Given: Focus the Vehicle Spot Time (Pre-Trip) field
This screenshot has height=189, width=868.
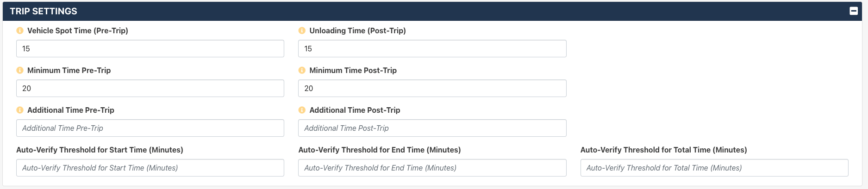Looking at the screenshot, I should pyautogui.click(x=150, y=49).
